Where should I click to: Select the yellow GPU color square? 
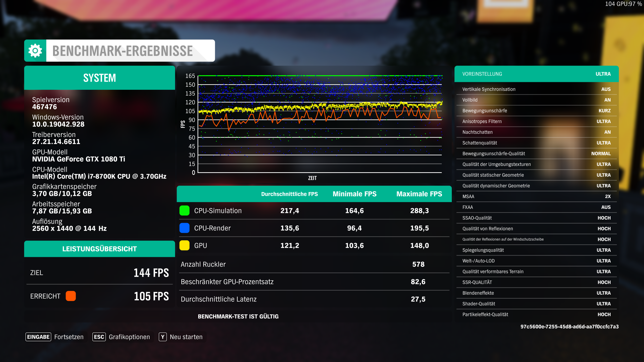point(184,245)
